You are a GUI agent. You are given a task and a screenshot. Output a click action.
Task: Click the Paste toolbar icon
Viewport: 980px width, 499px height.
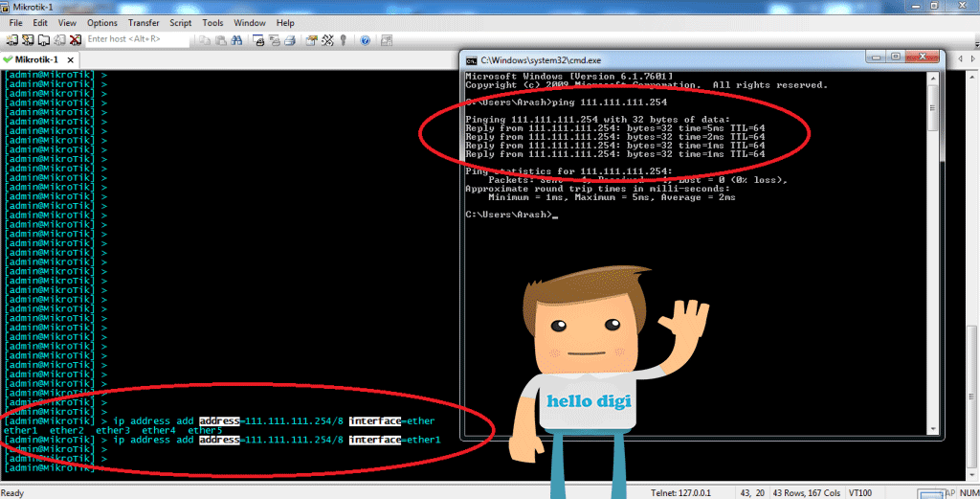[x=220, y=40]
